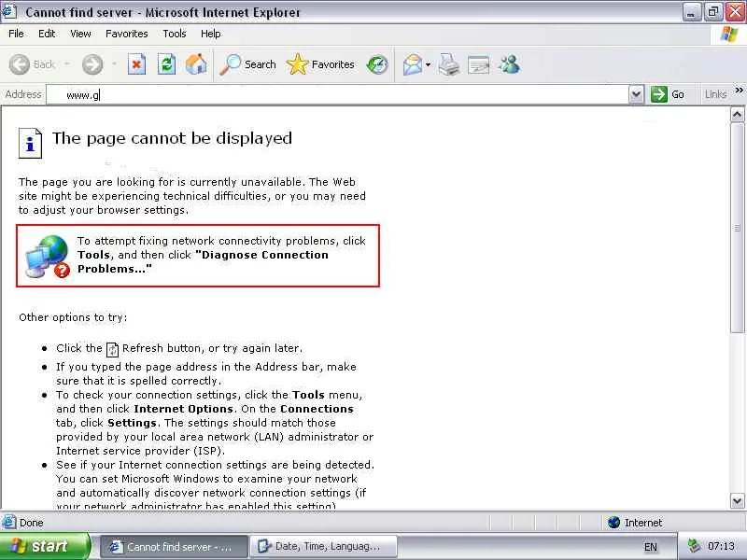Viewport: 747px width, 560px height.
Task: Click bold 'Internet Options' text
Action: pyautogui.click(x=183, y=409)
